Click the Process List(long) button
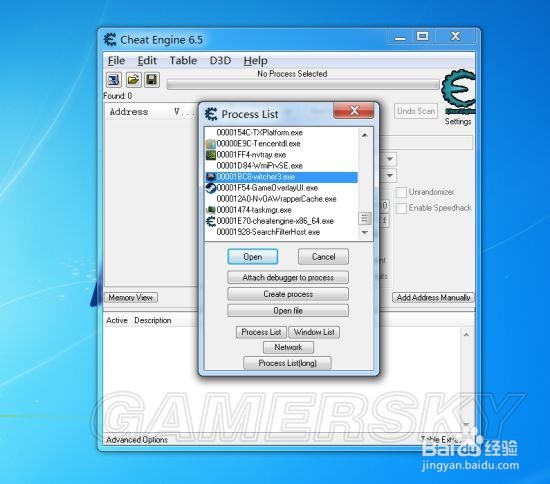The width and height of the screenshot is (550, 484). click(287, 363)
